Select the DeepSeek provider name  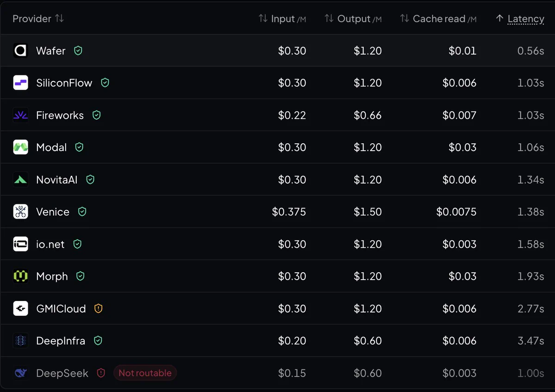tap(62, 373)
